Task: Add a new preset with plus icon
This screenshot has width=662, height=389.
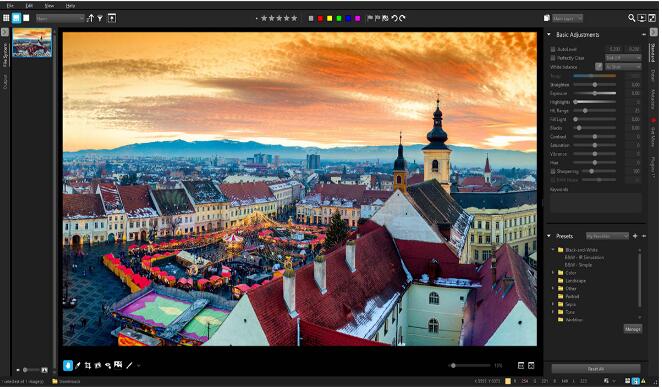Action: pyautogui.click(x=635, y=237)
